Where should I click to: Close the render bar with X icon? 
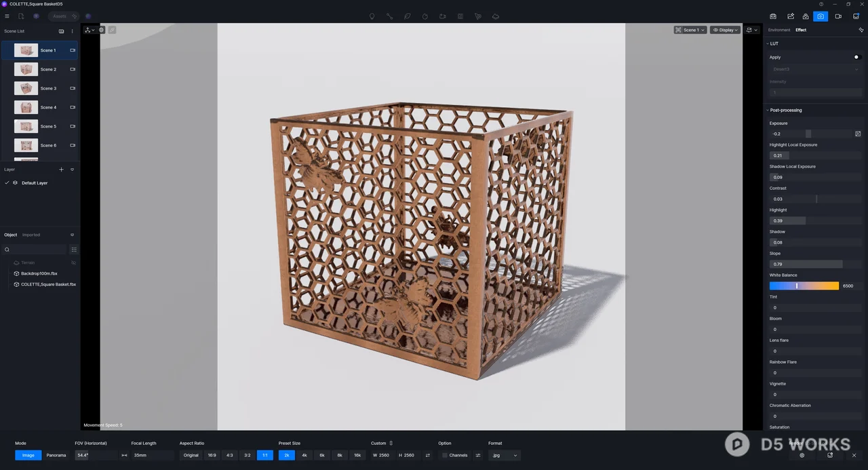(x=854, y=455)
